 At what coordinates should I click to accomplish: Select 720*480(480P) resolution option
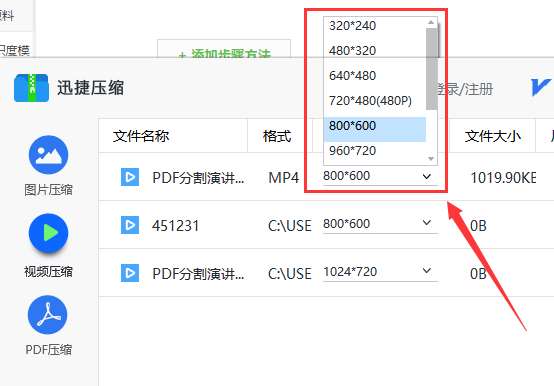pyautogui.click(x=375, y=101)
